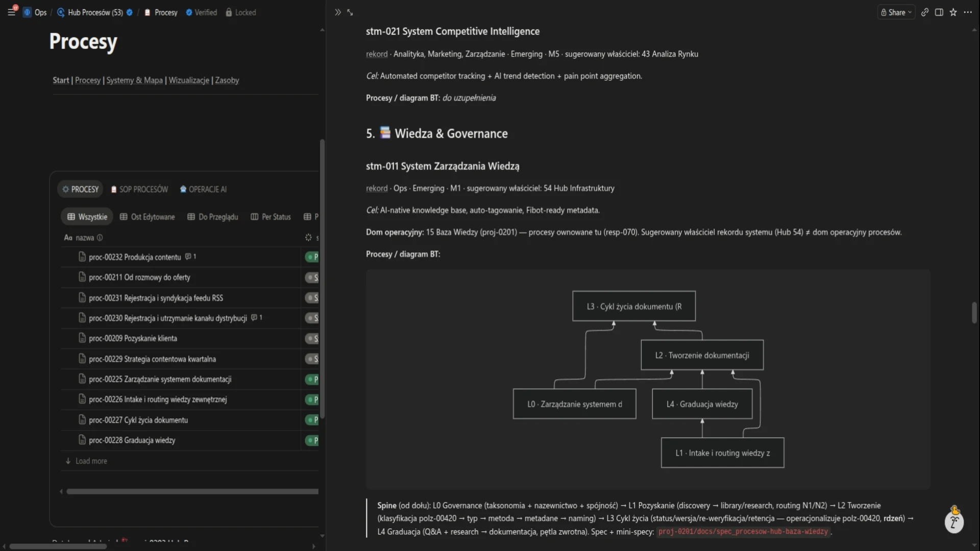Open comment bubble on proc-00230 row

(x=257, y=318)
